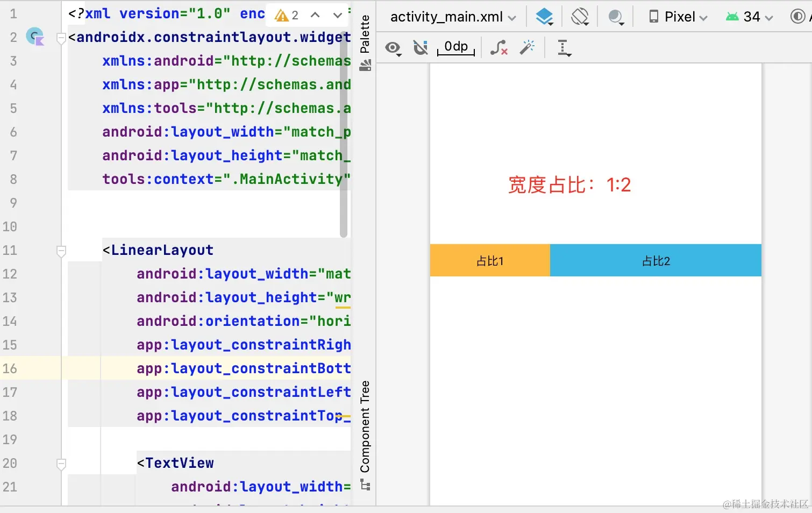Click the related class gutter icon on line 2

[35, 37]
